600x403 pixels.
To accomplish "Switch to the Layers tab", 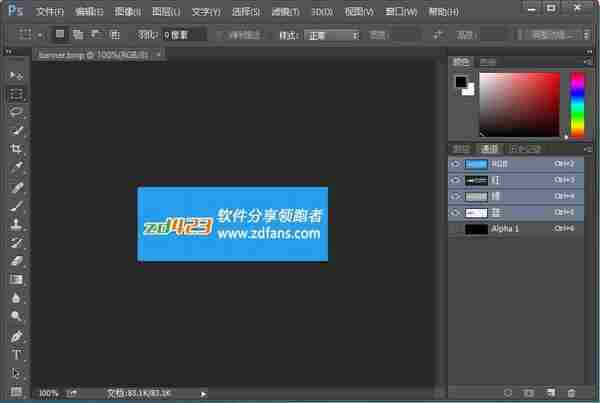I will point(461,149).
